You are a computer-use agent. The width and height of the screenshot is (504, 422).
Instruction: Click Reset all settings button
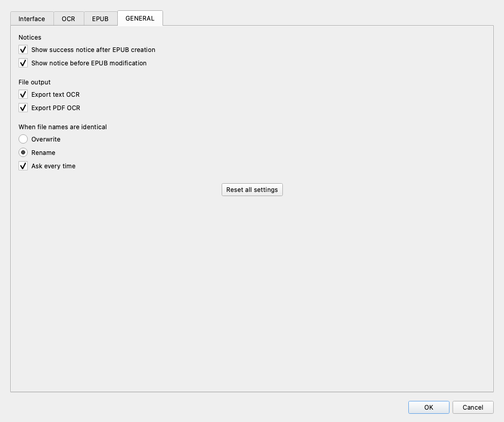pyautogui.click(x=252, y=190)
